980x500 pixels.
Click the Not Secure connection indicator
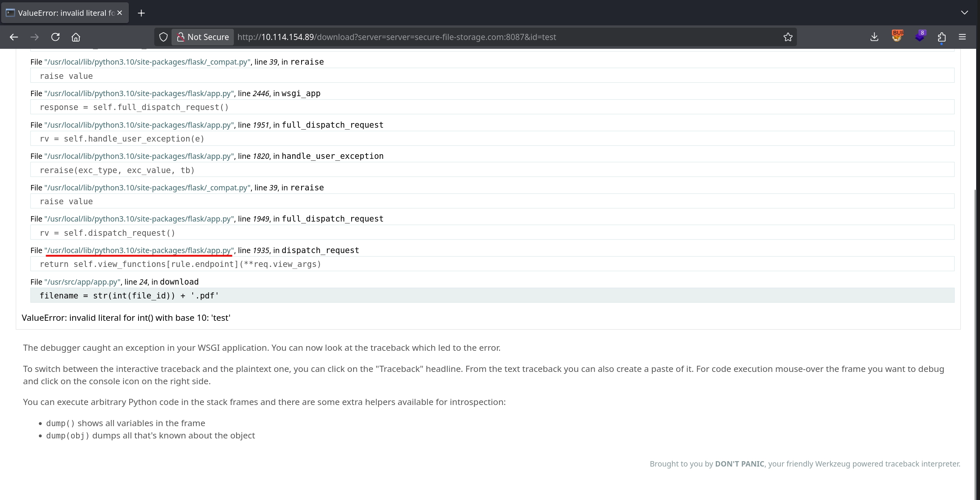click(203, 37)
